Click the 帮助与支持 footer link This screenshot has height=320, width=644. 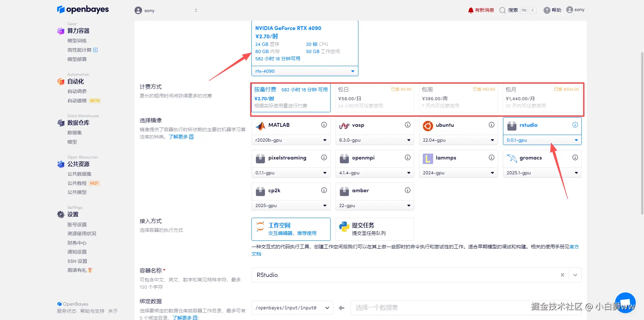click(92, 311)
